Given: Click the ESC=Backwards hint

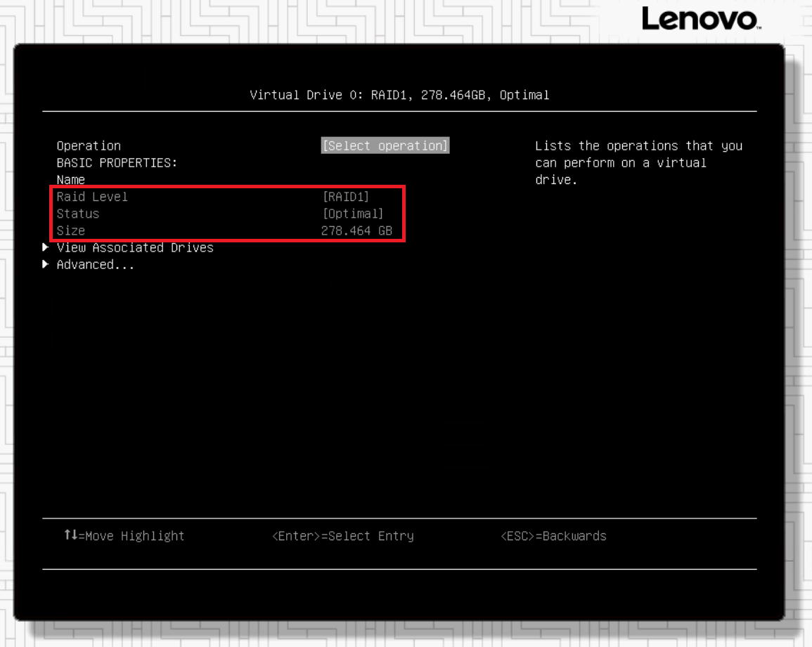Looking at the screenshot, I should click(553, 536).
